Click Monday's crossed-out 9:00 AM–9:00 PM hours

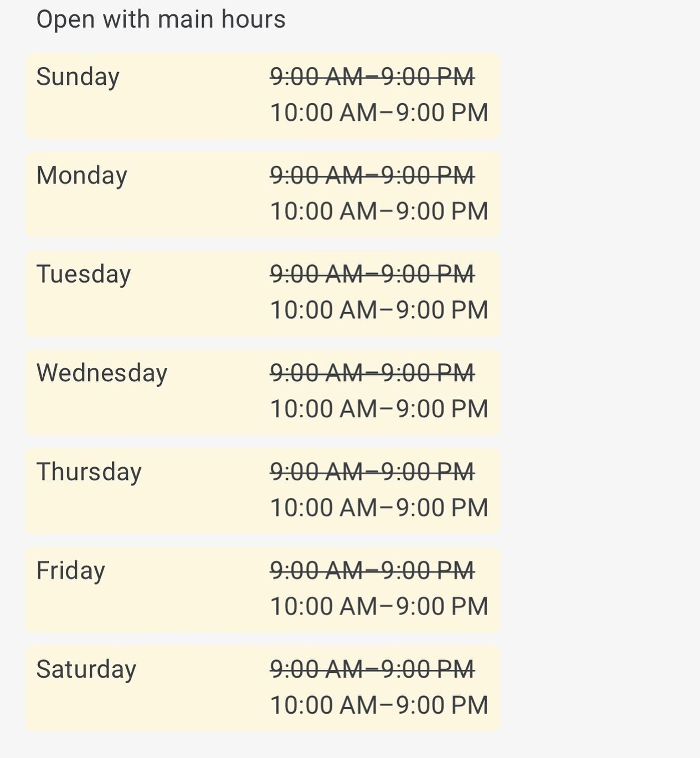[372, 175]
